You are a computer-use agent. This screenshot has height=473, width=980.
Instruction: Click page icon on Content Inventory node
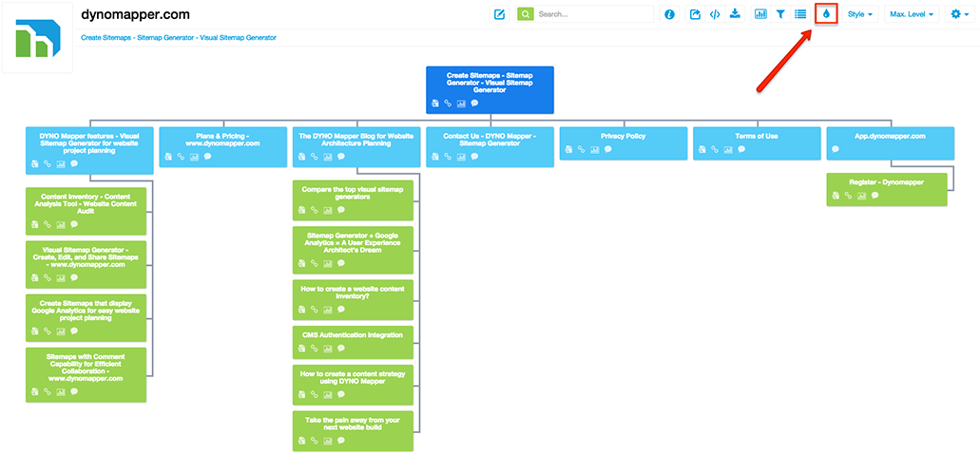[x=34, y=224]
